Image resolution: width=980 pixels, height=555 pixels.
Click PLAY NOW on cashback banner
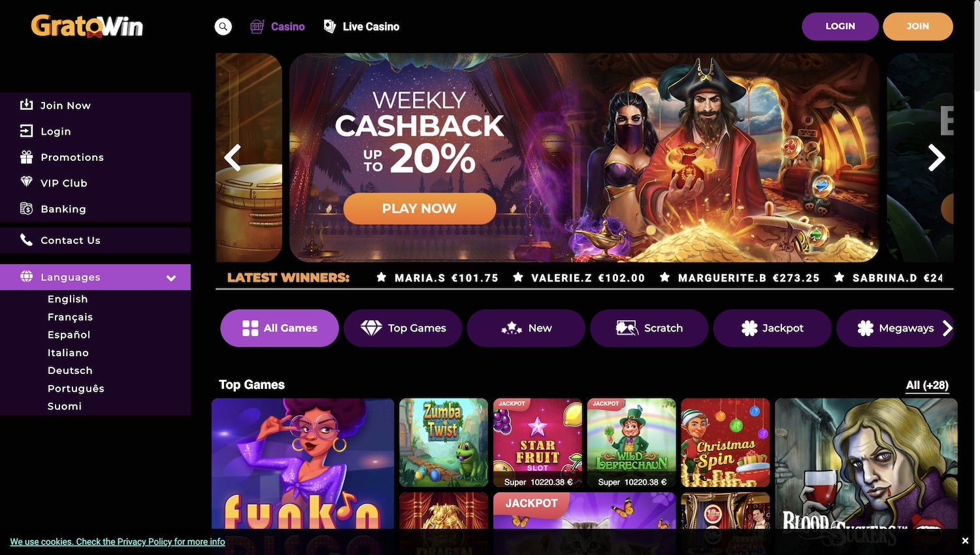pos(419,209)
